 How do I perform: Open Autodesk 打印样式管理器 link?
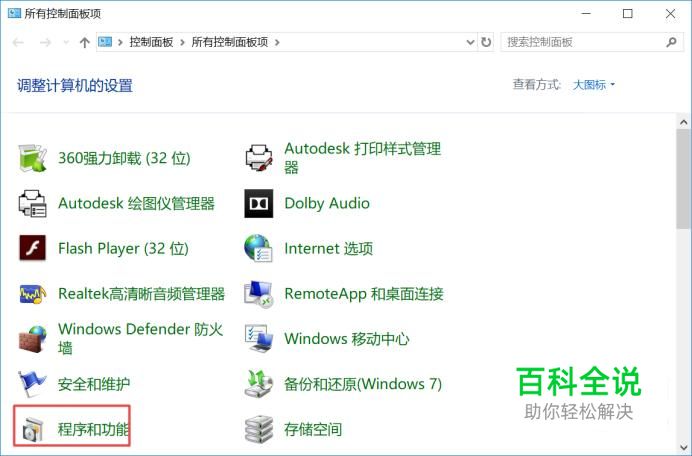(x=363, y=158)
